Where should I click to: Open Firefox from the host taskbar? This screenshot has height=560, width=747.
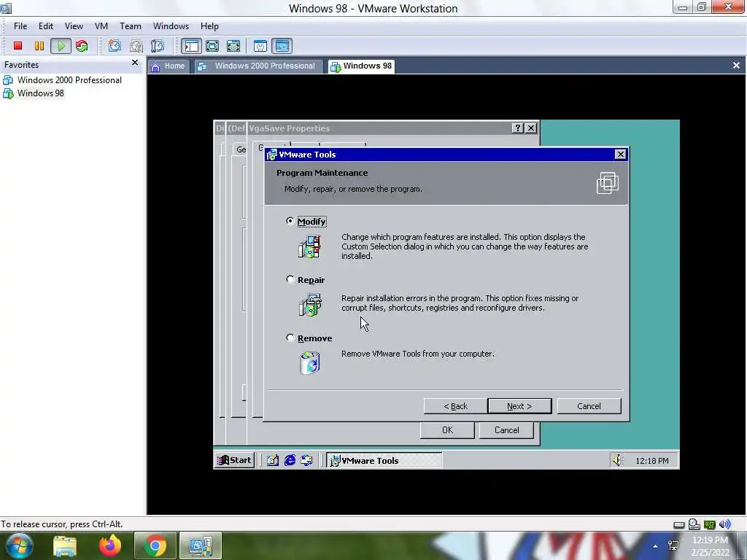(x=110, y=545)
